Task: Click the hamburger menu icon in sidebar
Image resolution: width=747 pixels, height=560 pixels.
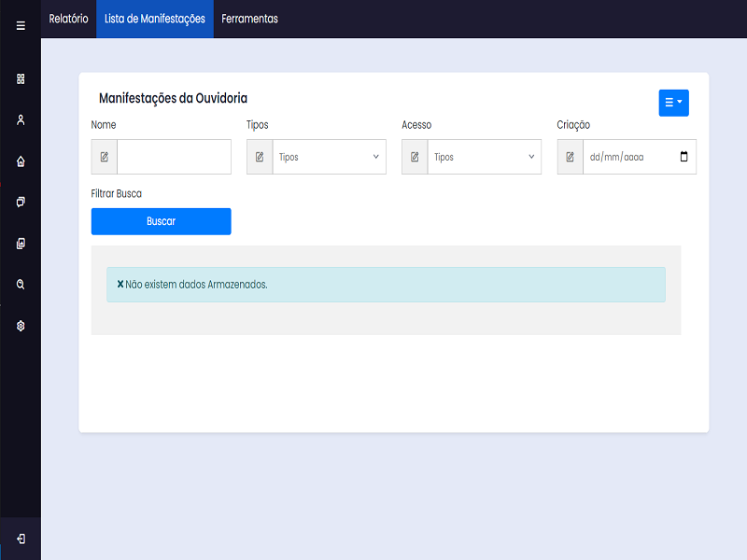Action: [x=21, y=25]
